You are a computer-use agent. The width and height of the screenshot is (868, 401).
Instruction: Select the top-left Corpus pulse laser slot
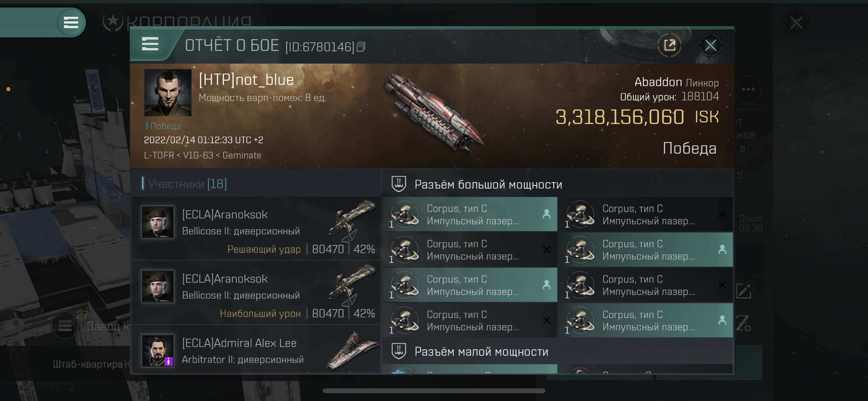(x=470, y=214)
